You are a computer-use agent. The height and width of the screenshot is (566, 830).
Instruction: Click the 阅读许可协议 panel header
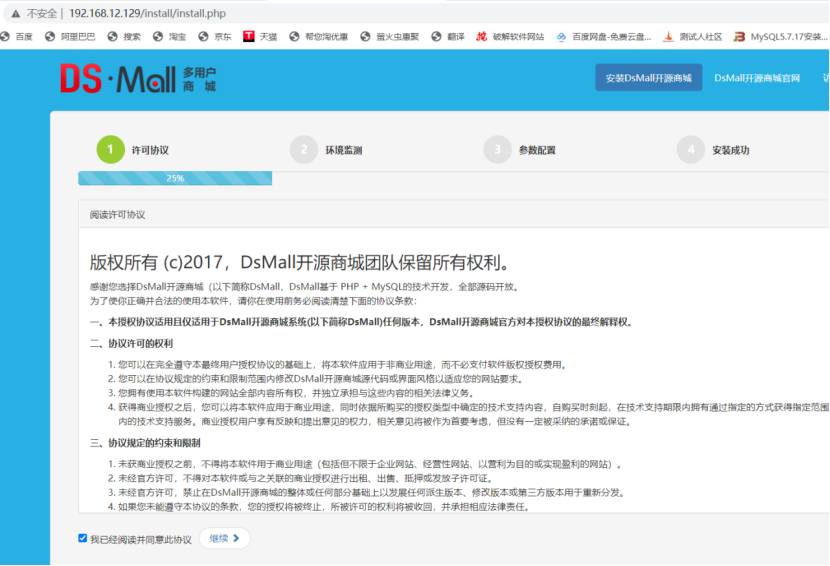454,214
